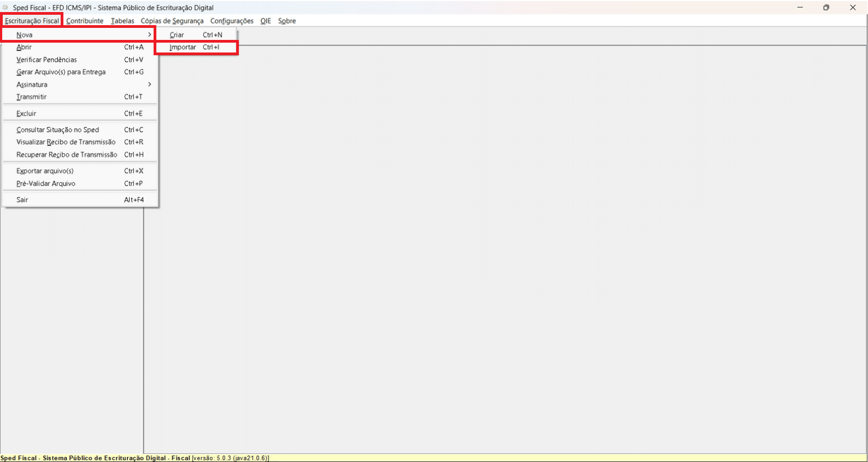Select the Excluir menu entry
Viewport: 868px width, 462px height.
pos(80,114)
